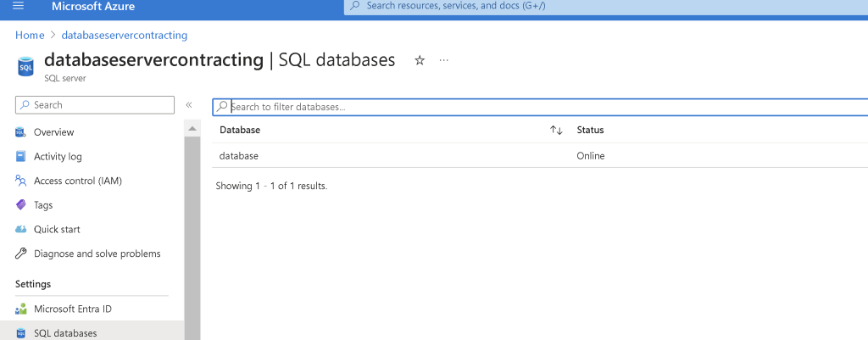The height and width of the screenshot is (340, 868).
Task: Open databaseservercontracting breadcrumb link
Action: (x=124, y=36)
